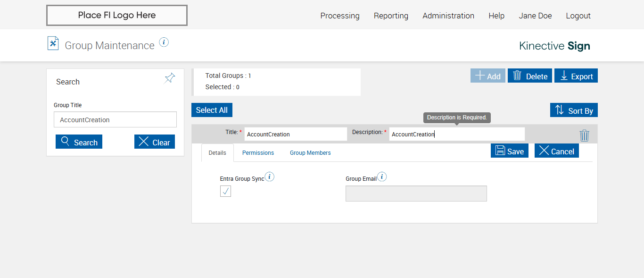Click the Select All button
This screenshot has height=278, width=644.
point(212,110)
